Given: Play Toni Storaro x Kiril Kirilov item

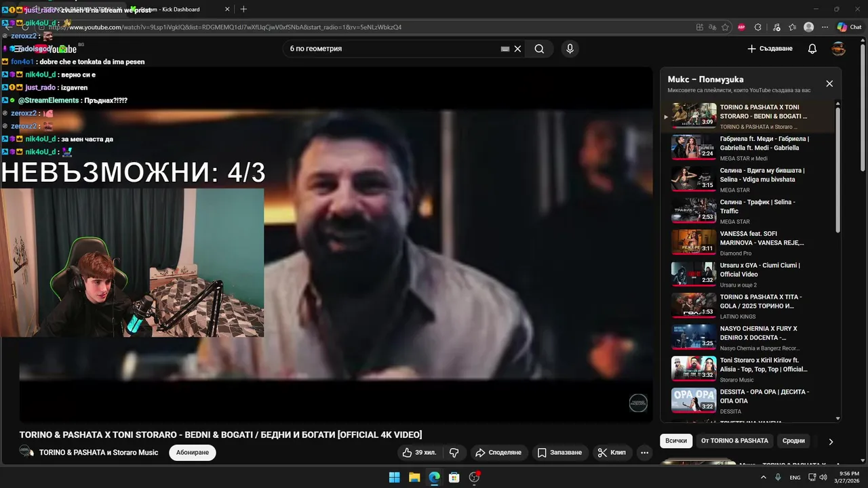Looking at the screenshot, I should (x=749, y=369).
